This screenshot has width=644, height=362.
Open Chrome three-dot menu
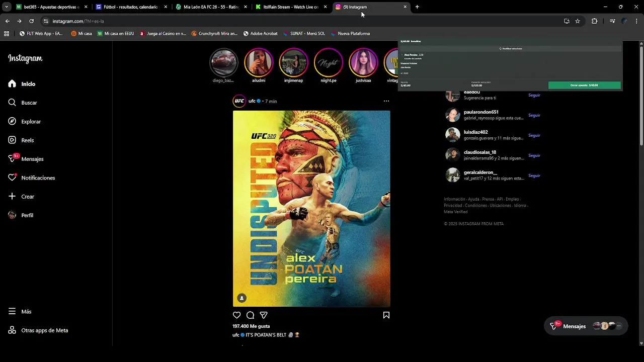pyautogui.click(x=636, y=21)
